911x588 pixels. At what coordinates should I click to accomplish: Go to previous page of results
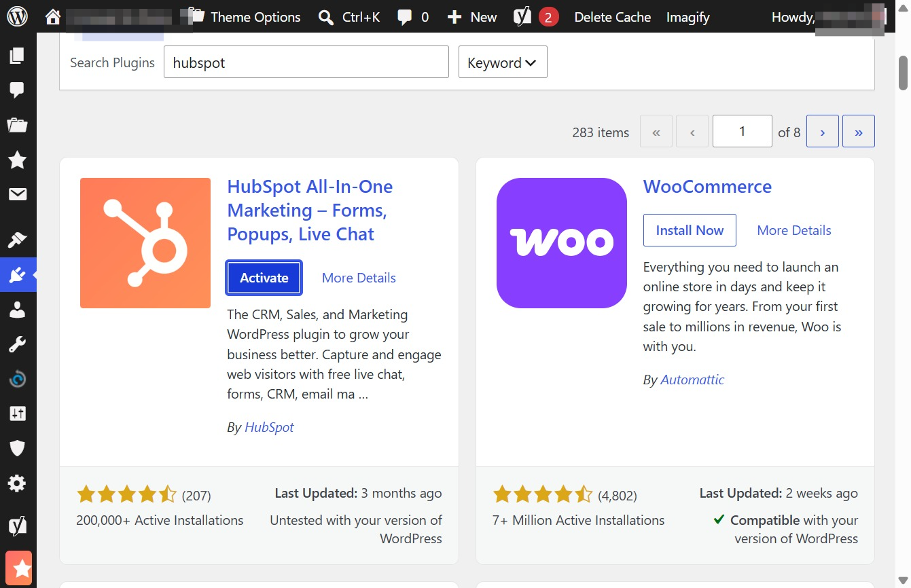click(x=692, y=132)
